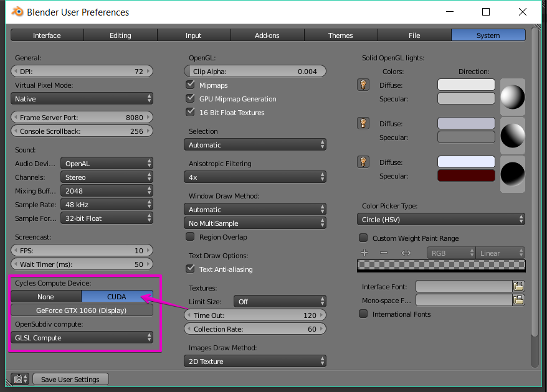Remove color stop with minus icon
The height and width of the screenshot is (392, 547).
click(x=384, y=253)
